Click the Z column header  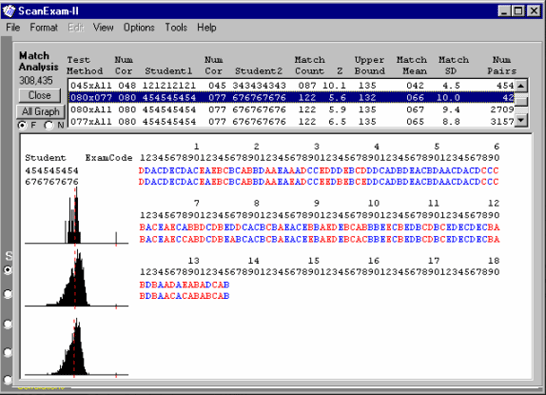click(x=340, y=71)
